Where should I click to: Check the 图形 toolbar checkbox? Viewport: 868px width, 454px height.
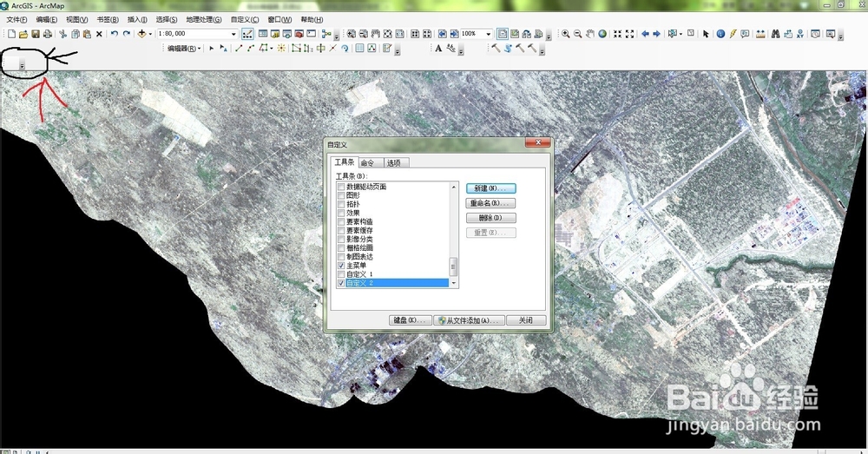pyautogui.click(x=341, y=195)
